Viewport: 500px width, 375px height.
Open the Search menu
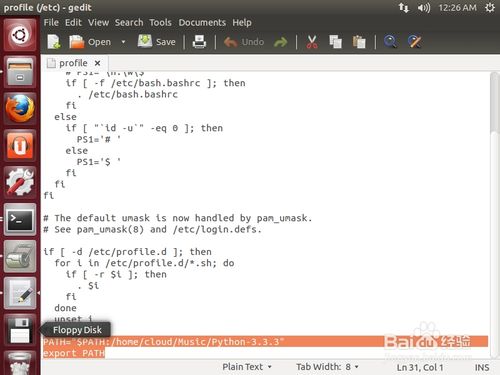[129, 23]
